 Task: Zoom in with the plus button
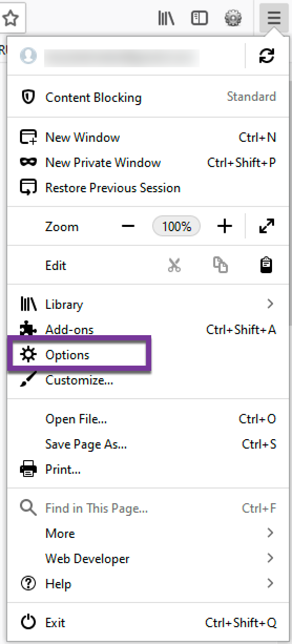point(225,226)
